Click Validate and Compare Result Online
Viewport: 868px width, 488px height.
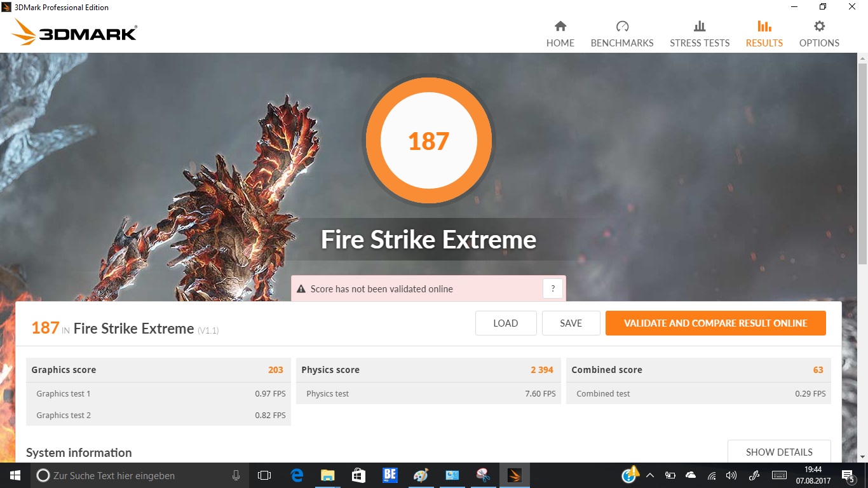click(715, 323)
